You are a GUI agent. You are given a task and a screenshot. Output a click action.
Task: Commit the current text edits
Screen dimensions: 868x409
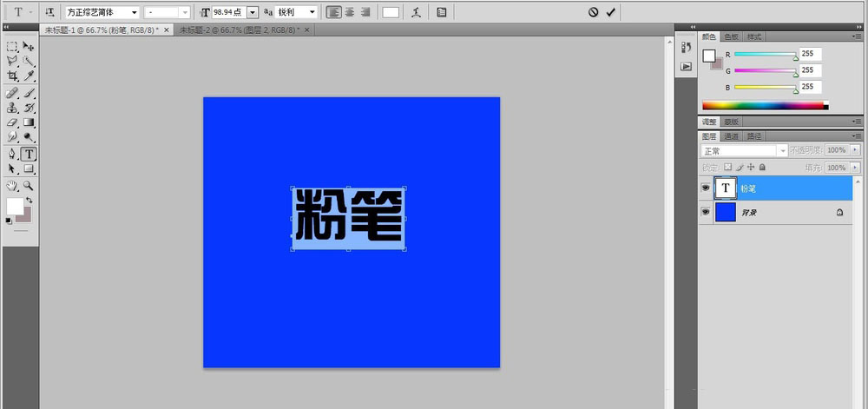(610, 12)
